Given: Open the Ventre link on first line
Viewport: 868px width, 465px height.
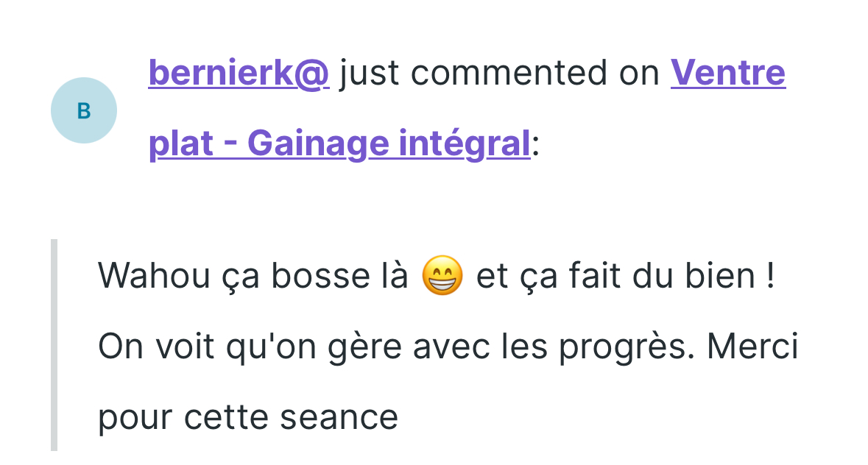Looking at the screenshot, I should (x=727, y=73).
